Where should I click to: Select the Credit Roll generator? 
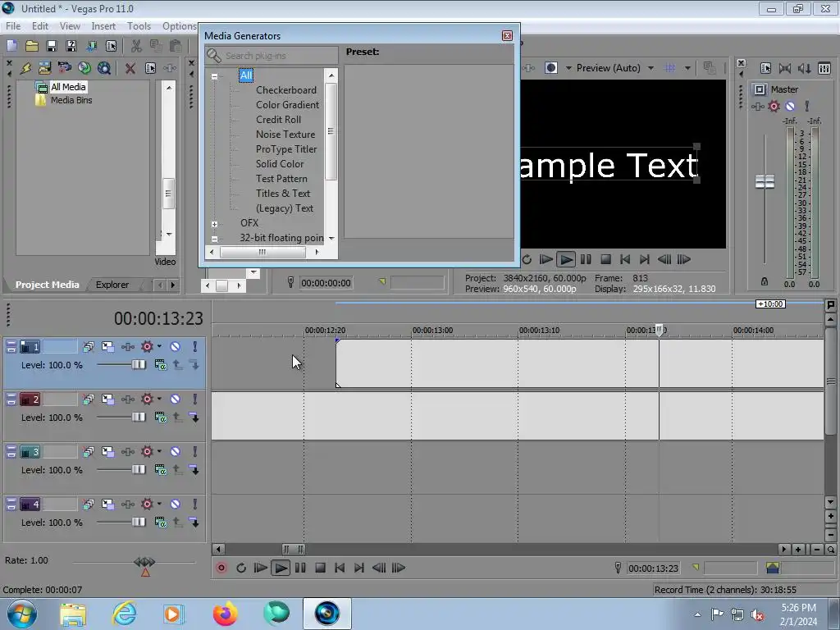[x=279, y=120]
